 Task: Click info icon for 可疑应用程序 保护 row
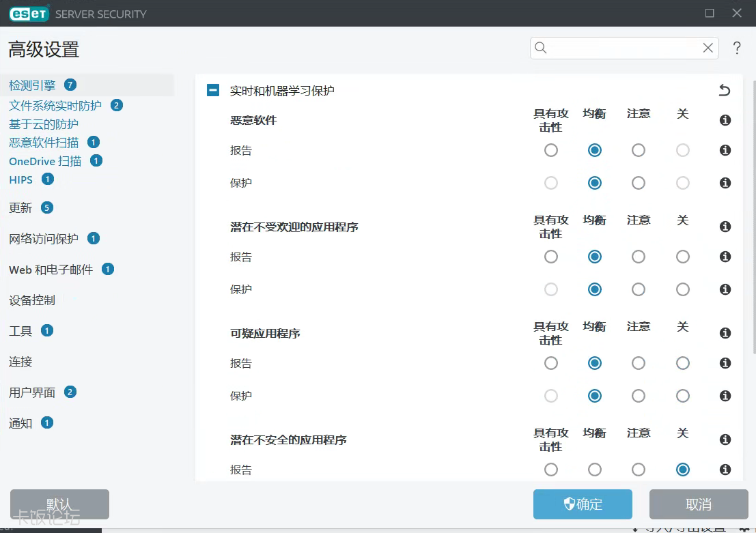tap(725, 396)
